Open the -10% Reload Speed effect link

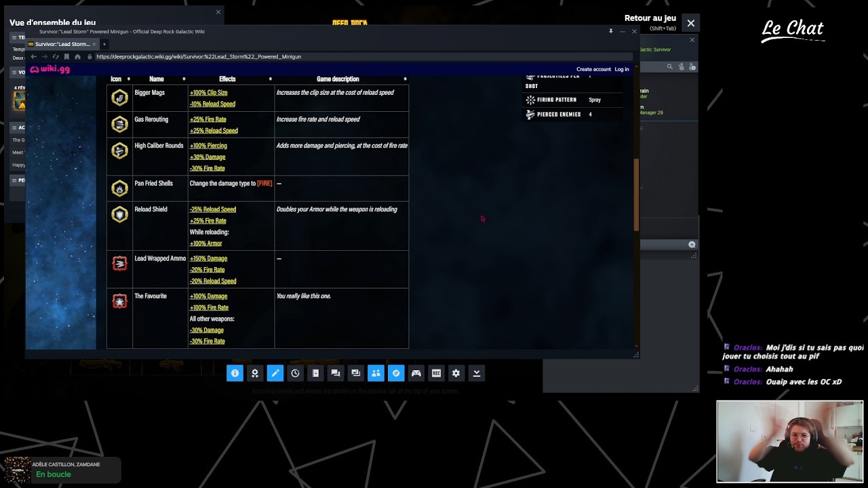212,104
